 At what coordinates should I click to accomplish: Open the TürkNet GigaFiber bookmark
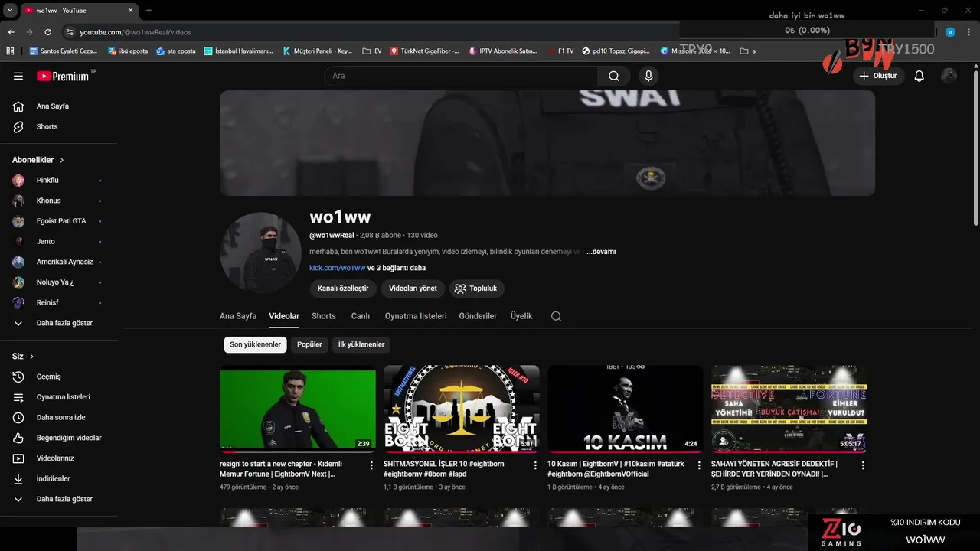click(425, 51)
